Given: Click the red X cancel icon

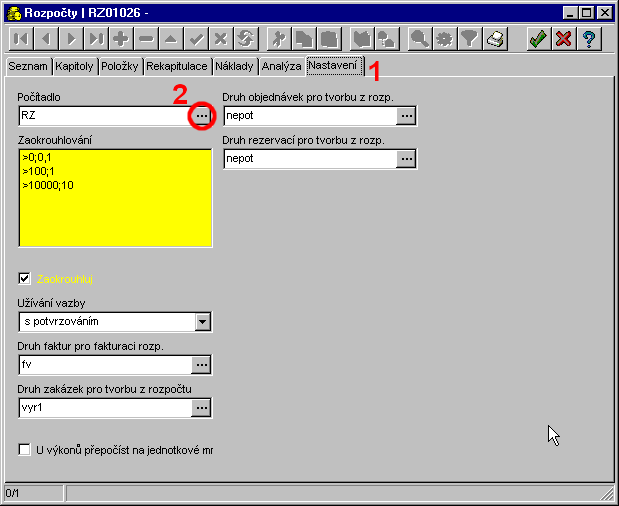Looking at the screenshot, I should pos(563,39).
